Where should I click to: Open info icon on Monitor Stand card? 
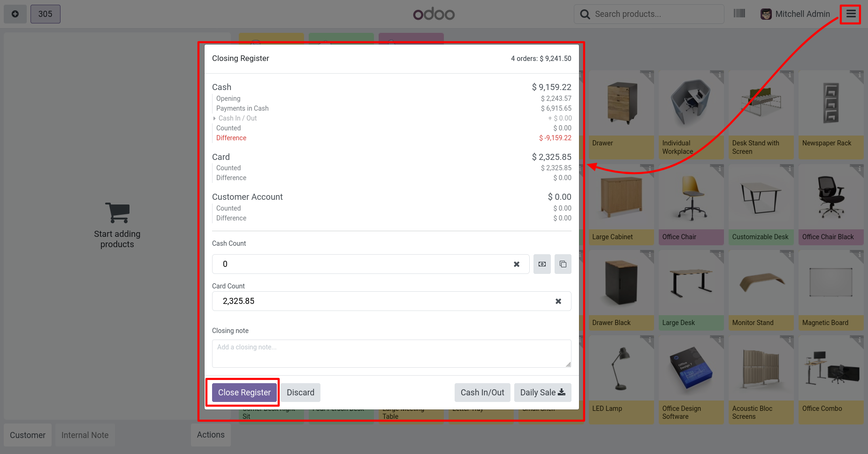789,254
